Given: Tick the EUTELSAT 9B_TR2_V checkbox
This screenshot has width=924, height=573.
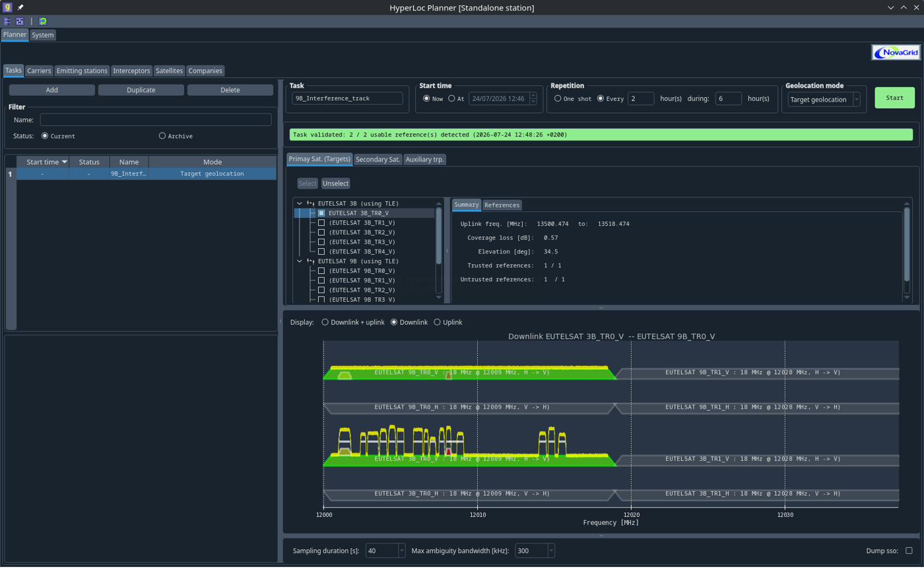Looking at the screenshot, I should (321, 290).
